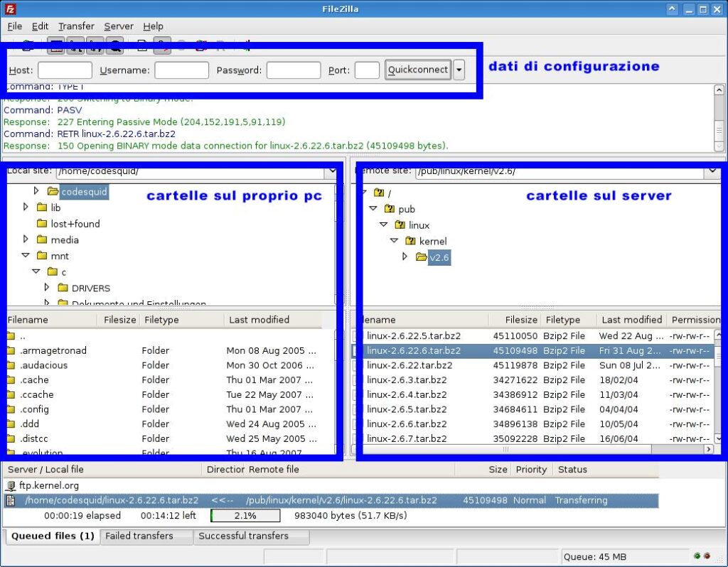Sort remote files by the Filesize column
This screenshot has width=728, height=567.
[520, 320]
